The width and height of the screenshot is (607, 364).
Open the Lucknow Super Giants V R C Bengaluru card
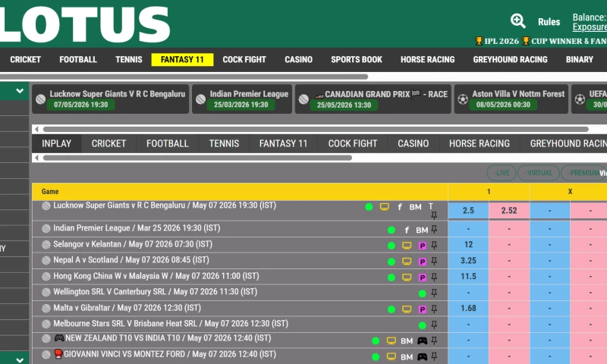pyautogui.click(x=110, y=99)
